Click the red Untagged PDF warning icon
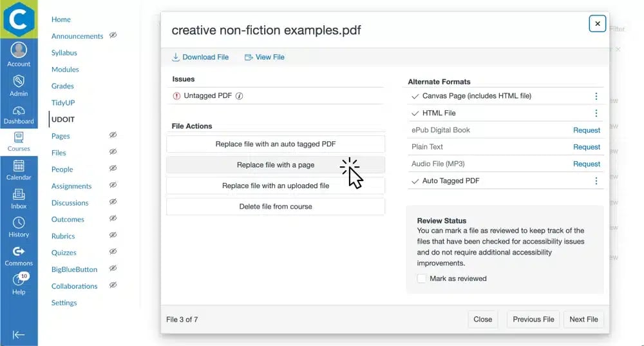Viewport: 644px width, 346px height. coord(176,96)
